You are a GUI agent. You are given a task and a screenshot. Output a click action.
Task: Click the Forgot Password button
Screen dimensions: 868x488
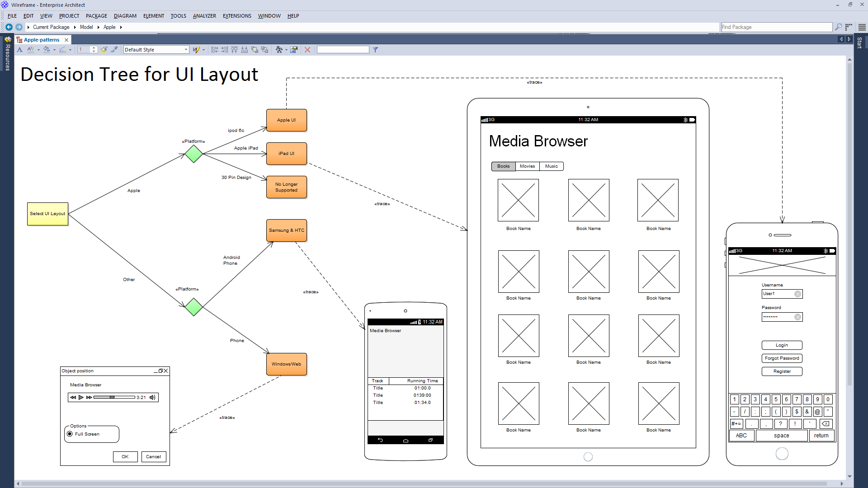tap(782, 358)
